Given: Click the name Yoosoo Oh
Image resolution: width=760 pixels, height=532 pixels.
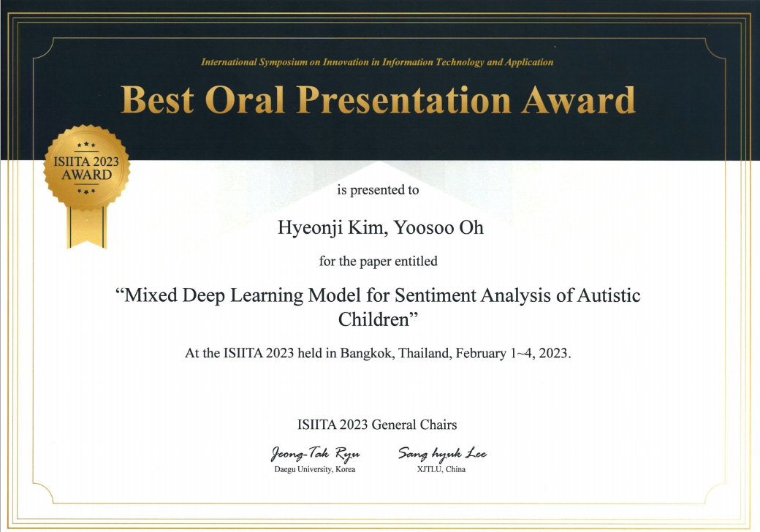Looking at the screenshot, I should 439,228.
